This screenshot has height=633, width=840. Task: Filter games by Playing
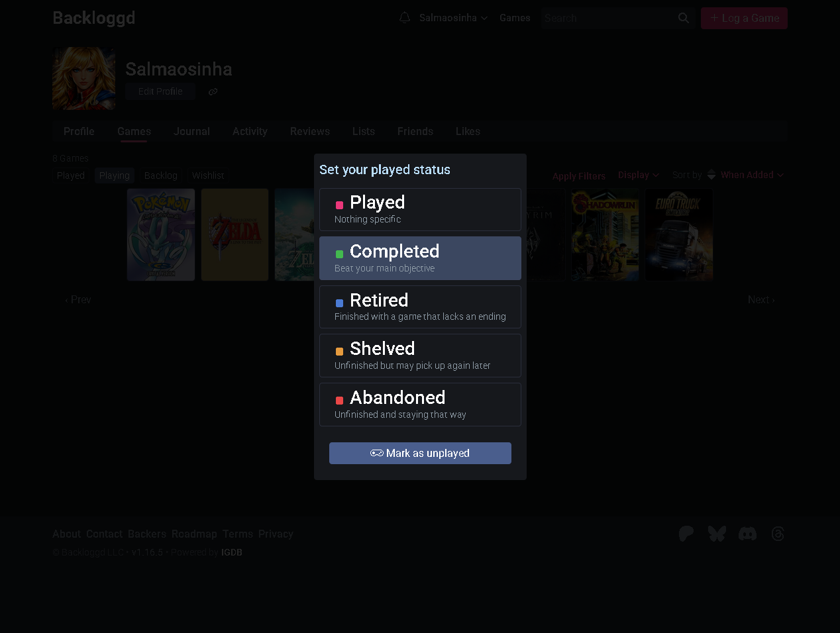pos(115,175)
